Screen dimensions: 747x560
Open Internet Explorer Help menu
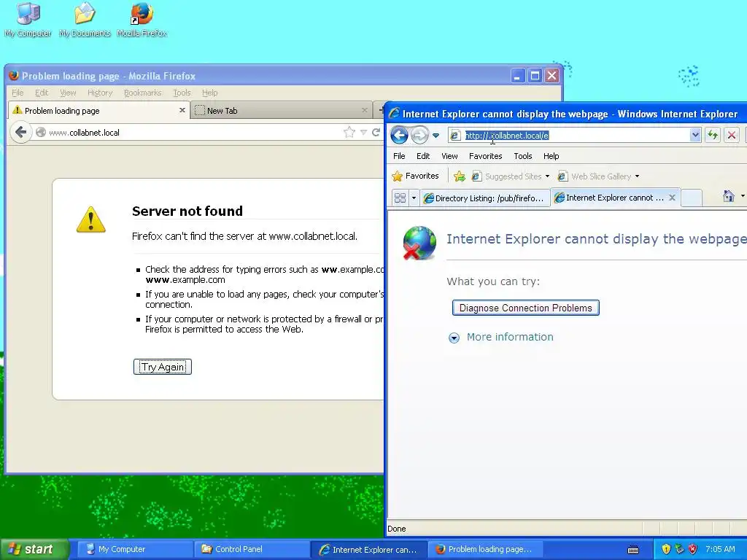pos(551,156)
